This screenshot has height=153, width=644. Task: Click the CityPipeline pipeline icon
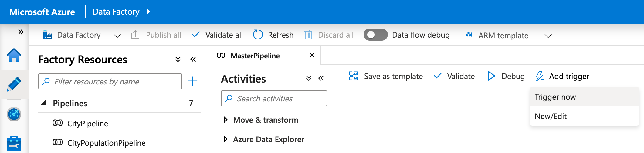58,123
